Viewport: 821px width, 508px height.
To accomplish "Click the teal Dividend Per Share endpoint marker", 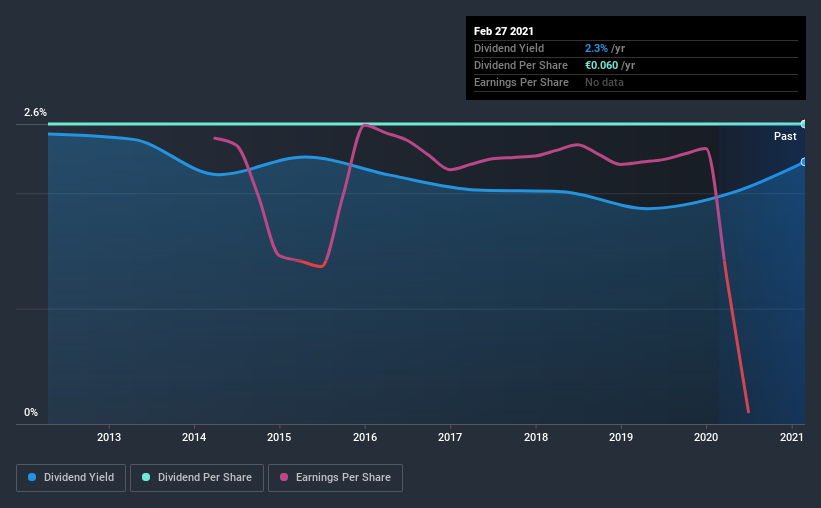I will [803, 124].
